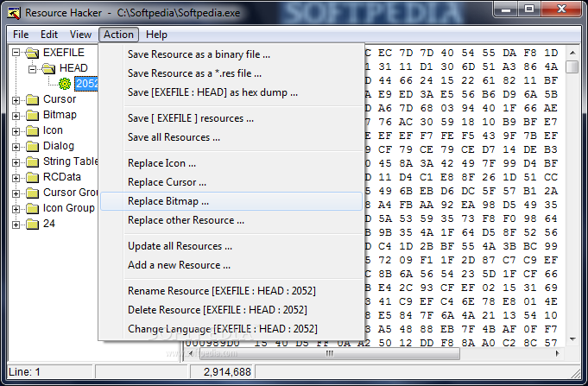The image size is (588, 386).
Task: Open the File menu
Action: (x=21, y=35)
